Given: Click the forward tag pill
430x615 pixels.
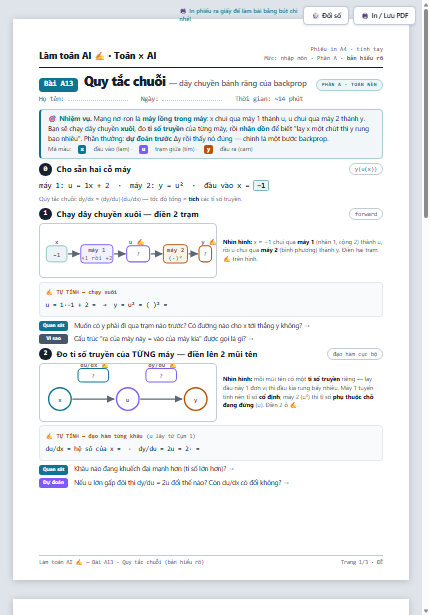Looking at the screenshot, I should (x=366, y=214).
